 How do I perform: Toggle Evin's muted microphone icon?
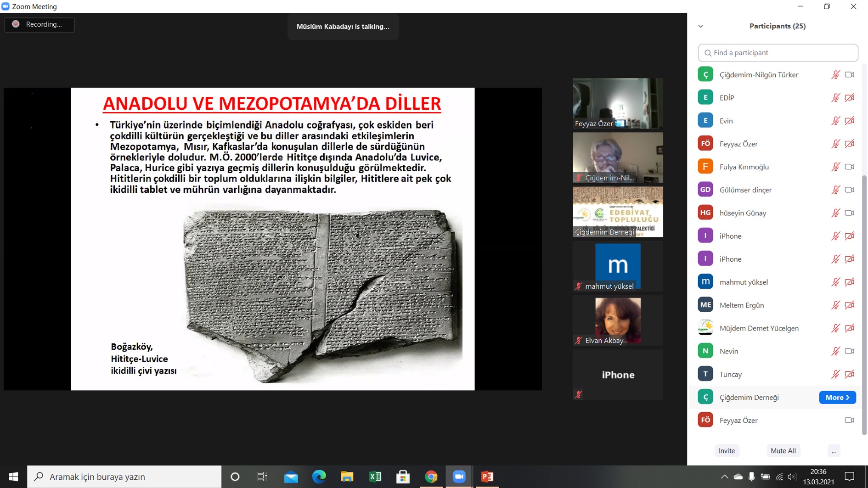[835, 121]
